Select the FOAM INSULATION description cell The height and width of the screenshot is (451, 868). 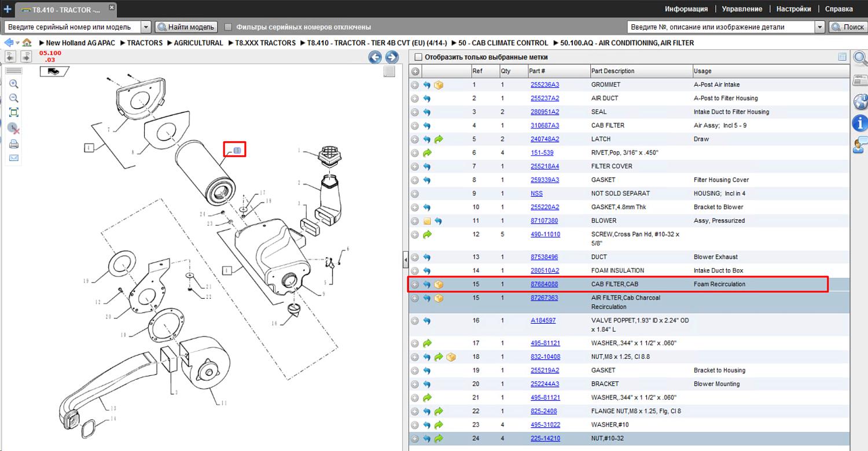point(617,271)
